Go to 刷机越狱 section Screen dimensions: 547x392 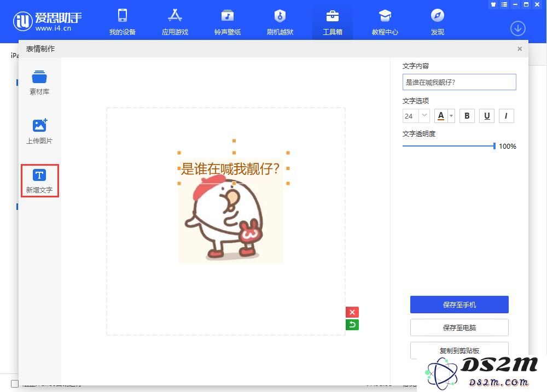(x=280, y=22)
